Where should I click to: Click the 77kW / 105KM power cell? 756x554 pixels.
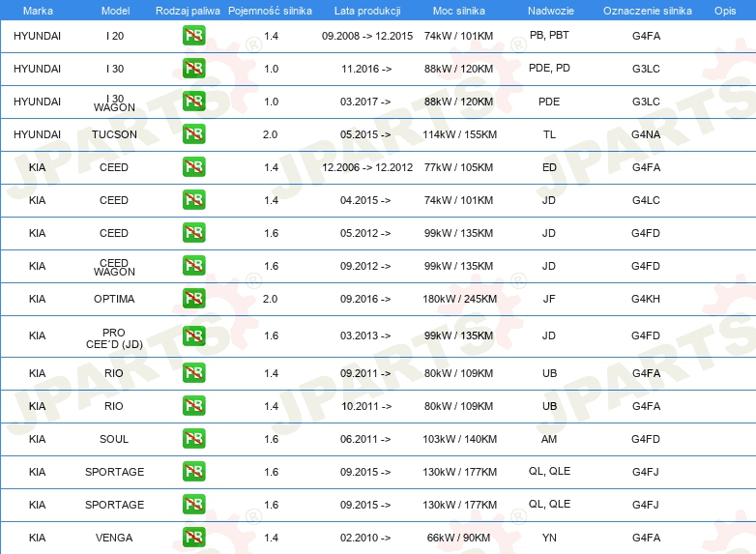tap(458, 167)
